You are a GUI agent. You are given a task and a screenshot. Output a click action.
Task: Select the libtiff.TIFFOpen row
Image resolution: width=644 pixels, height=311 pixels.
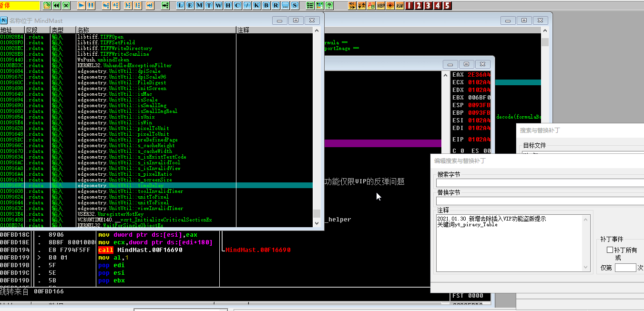[x=156, y=37]
